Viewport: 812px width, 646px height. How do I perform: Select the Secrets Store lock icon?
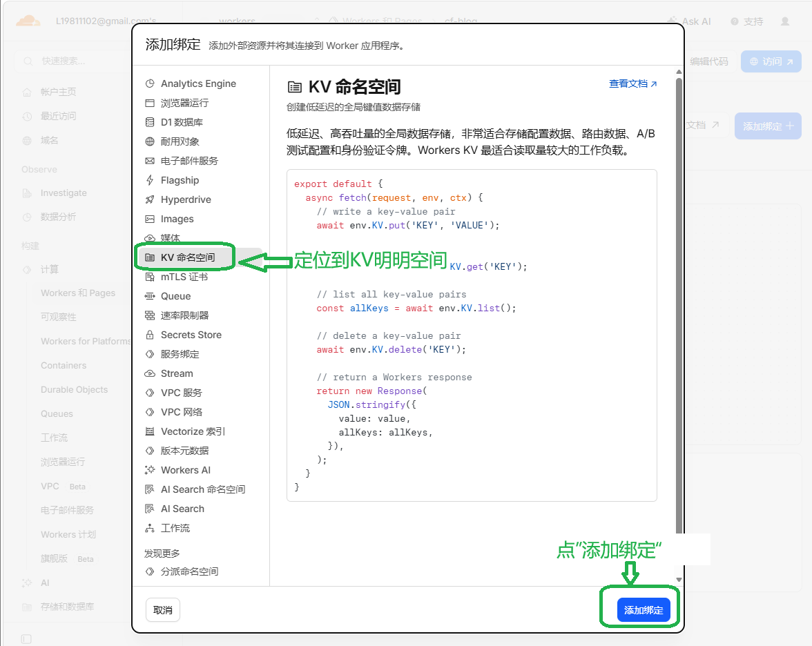point(150,335)
